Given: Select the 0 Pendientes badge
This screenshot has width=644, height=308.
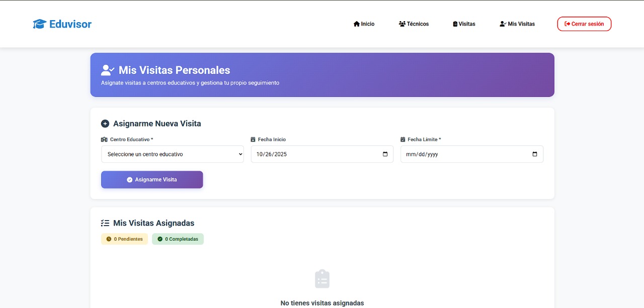Looking at the screenshot, I should pyautogui.click(x=124, y=239).
